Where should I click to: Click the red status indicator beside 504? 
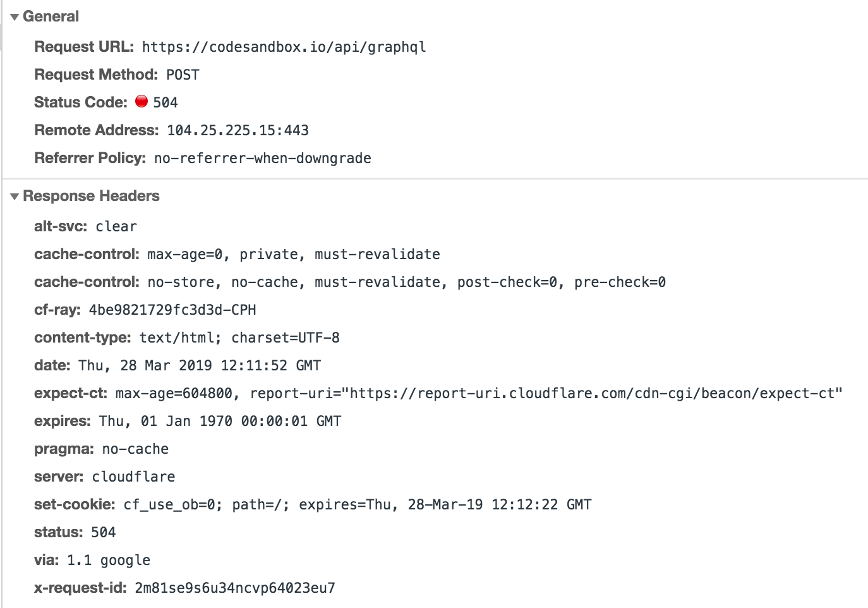tap(142, 100)
